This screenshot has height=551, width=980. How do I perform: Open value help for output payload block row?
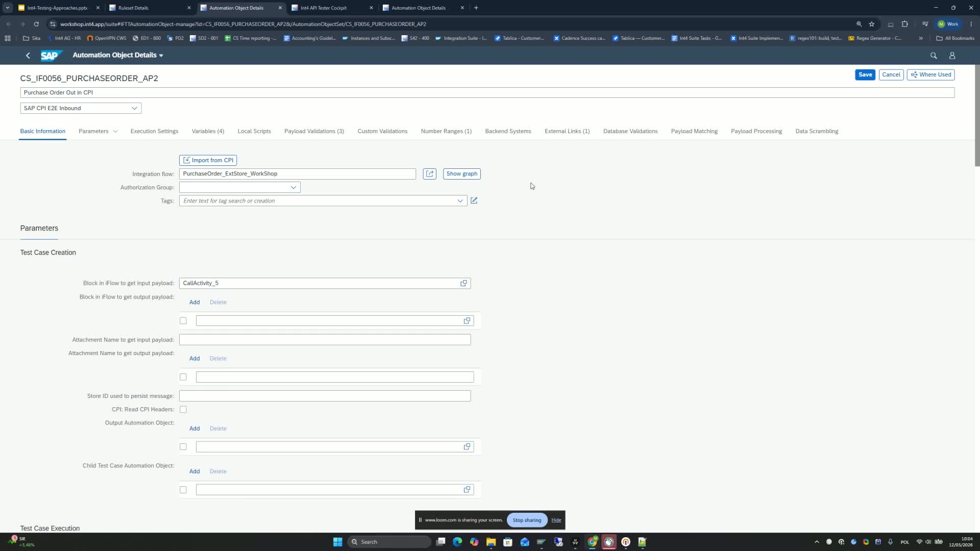click(x=467, y=321)
